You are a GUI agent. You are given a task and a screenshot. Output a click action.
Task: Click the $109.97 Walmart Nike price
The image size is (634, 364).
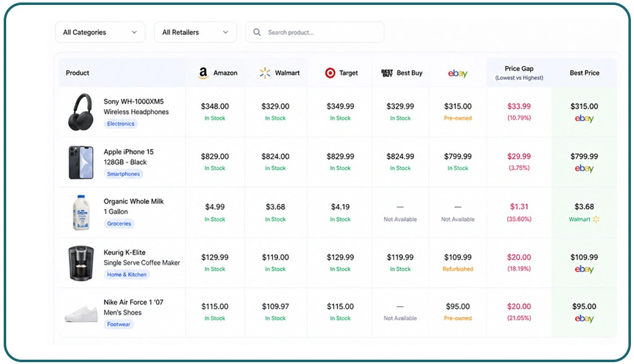click(276, 307)
